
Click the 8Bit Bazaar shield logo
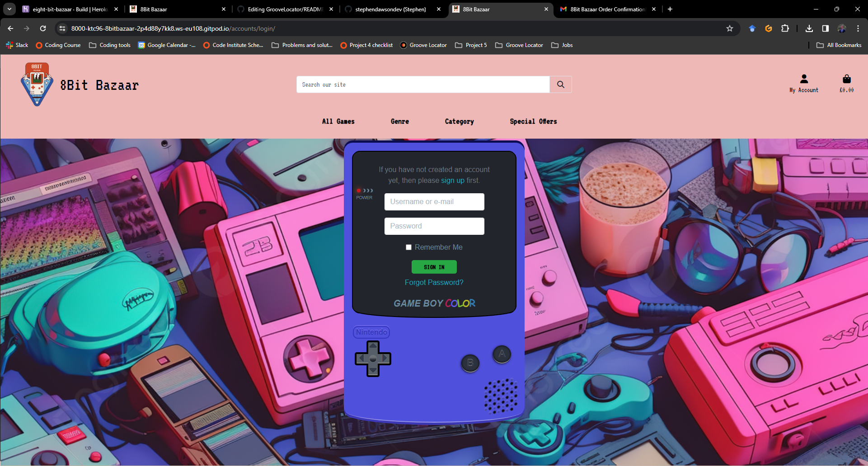click(37, 84)
